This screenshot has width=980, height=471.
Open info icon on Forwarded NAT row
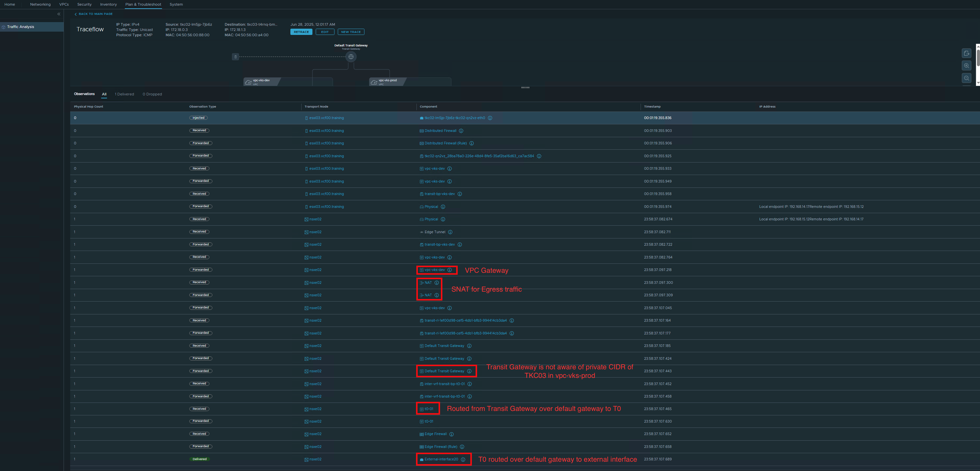[x=437, y=295]
